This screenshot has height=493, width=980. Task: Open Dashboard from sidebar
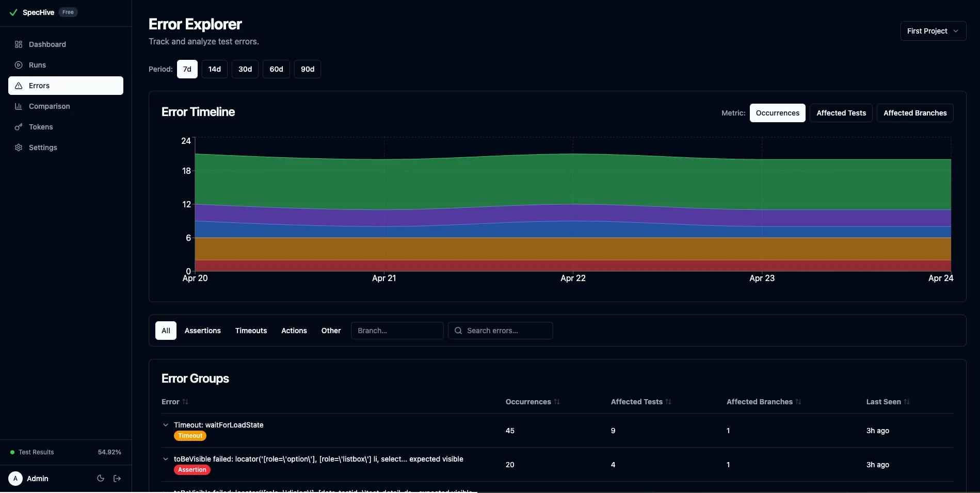pos(66,44)
